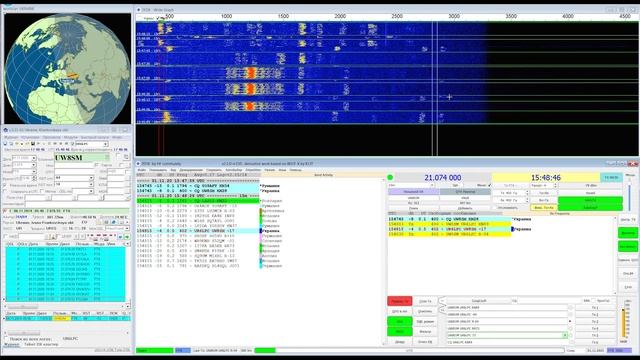Open the Журнал menu in logger window
Screen dimensions: 640x360
click(x=11, y=137)
